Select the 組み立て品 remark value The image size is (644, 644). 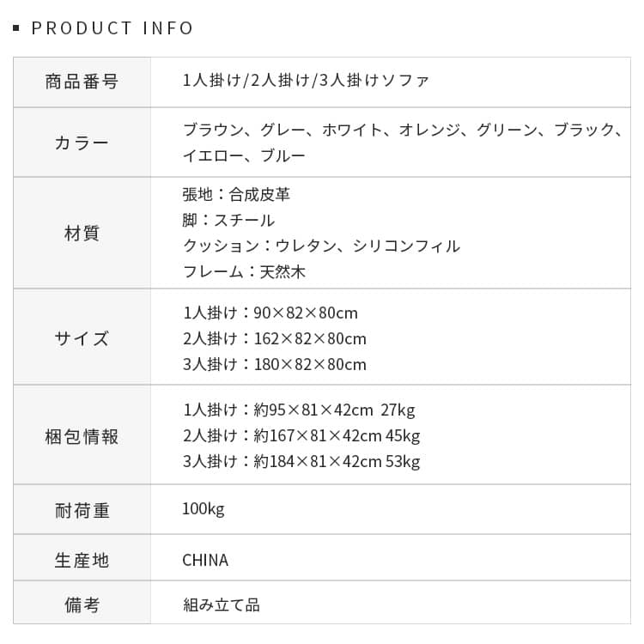(x=221, y=605)
